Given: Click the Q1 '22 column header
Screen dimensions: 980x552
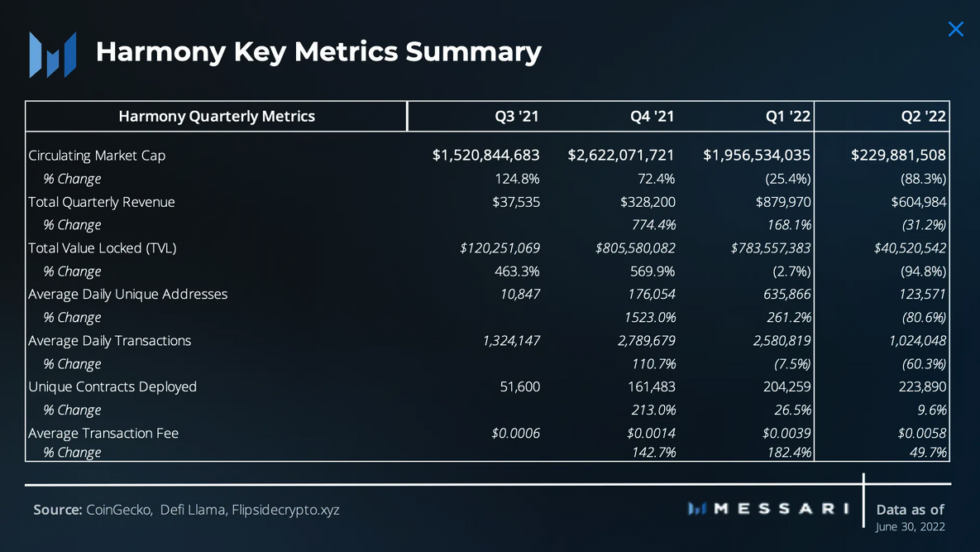Looking at the screenshot, I should click(x=787, y=117).
